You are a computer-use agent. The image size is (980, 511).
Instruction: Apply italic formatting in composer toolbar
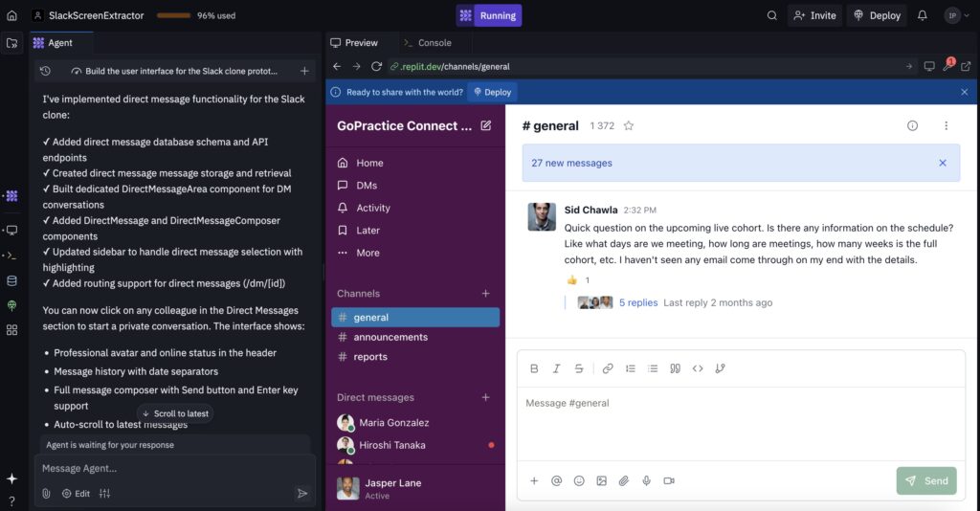click(x=556, y=368)
